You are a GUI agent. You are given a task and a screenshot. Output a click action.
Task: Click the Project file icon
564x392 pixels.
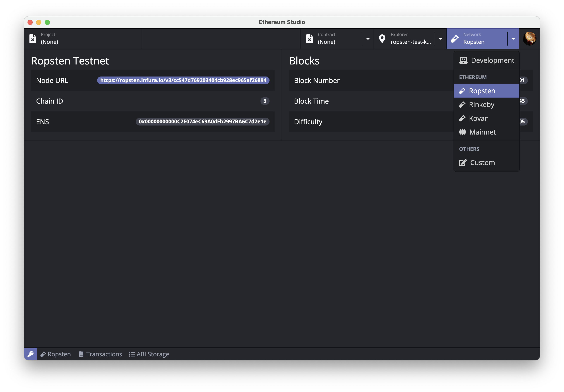pyautogui.click(x=33, y=38)
